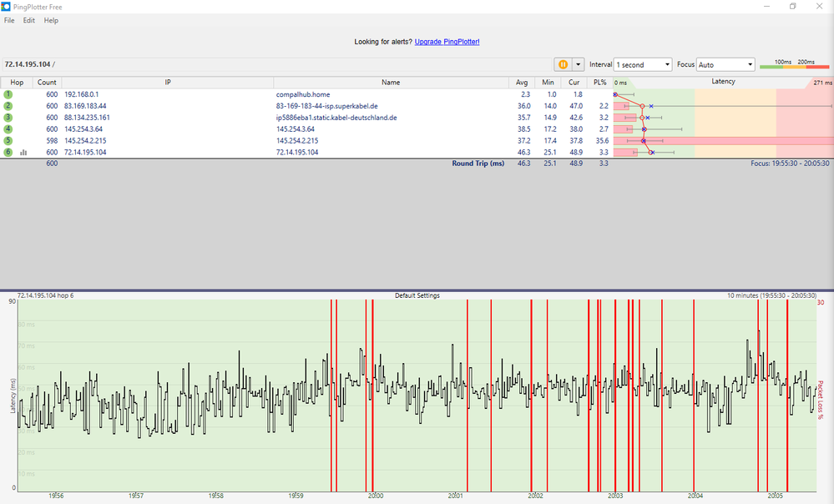Click the Avg column header

pyautogui.click(x=522, y=83)
